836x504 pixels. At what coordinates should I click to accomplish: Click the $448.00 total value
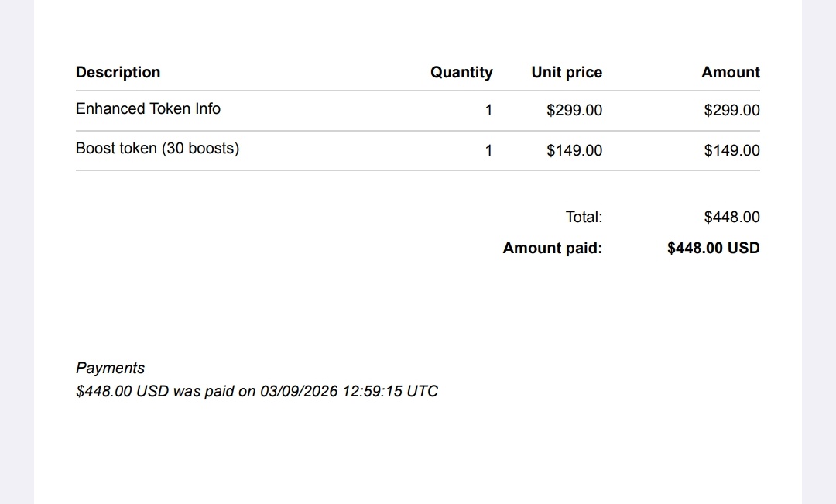tap(732, 217)
